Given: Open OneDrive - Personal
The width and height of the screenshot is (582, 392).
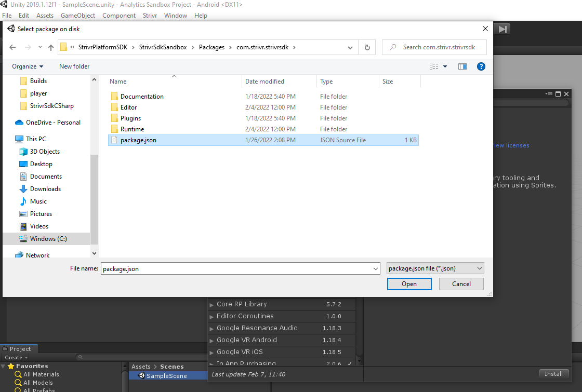Looking at the screenshot, I should point(53,123).
